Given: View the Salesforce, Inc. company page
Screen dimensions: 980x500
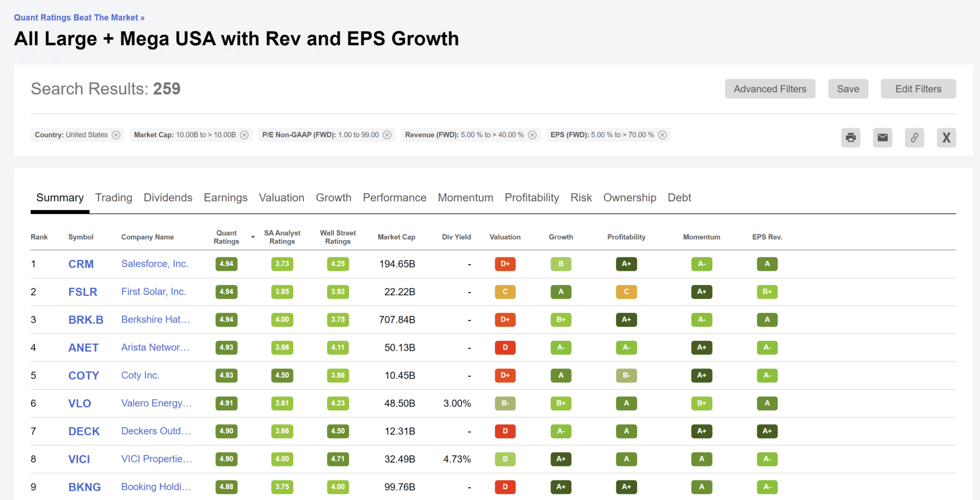Looking at the screenshot, I should (x=154, y=264).
